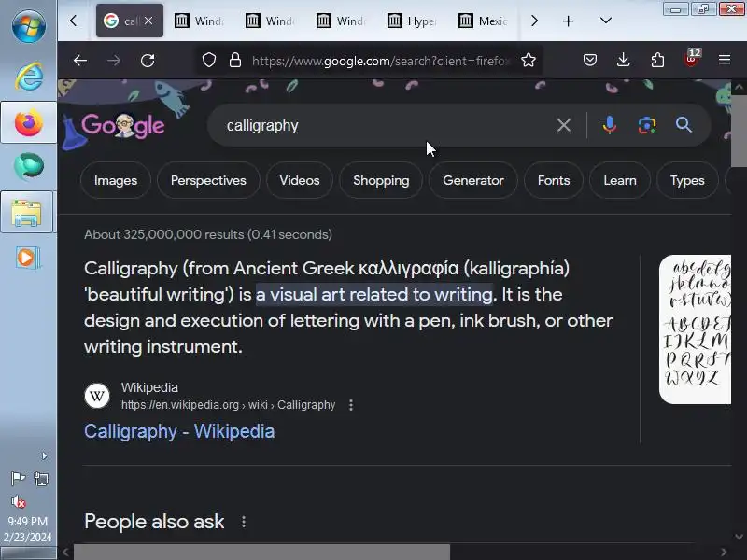Viewport: 747px width, 560px height.
Task: Save page to Pocket
Action: (x=590, y=60)
